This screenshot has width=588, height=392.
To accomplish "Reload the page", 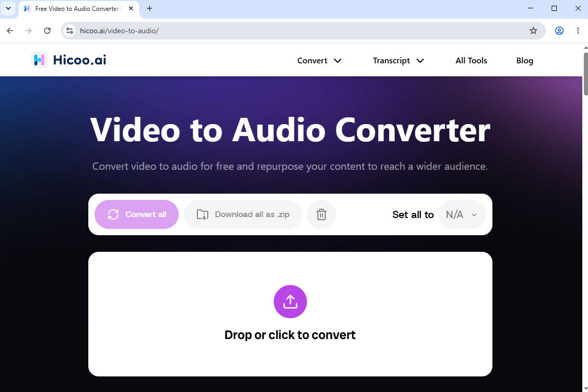I will 47,31.
